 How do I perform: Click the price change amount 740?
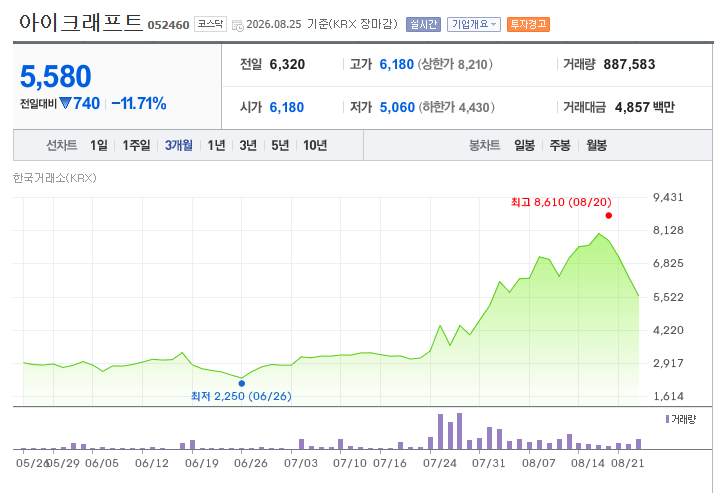pos(86,104)
